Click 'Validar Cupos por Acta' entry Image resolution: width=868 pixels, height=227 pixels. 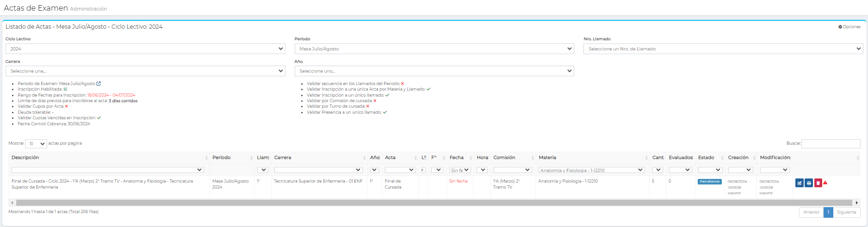[43, 106]
